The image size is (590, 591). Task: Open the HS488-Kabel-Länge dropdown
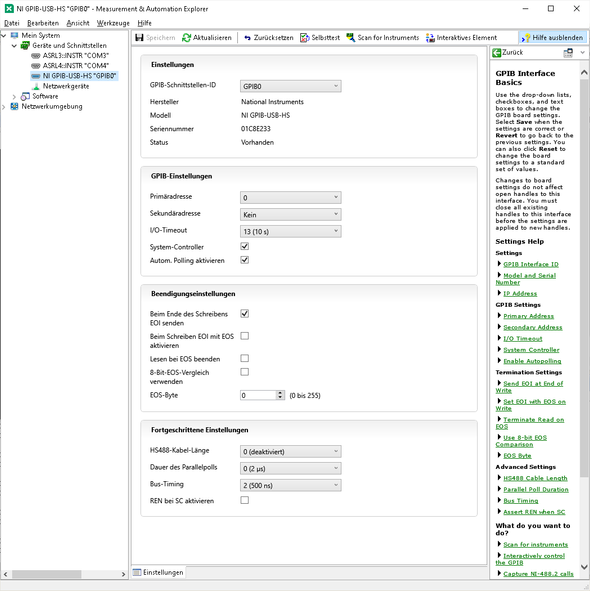coord(291,452)
